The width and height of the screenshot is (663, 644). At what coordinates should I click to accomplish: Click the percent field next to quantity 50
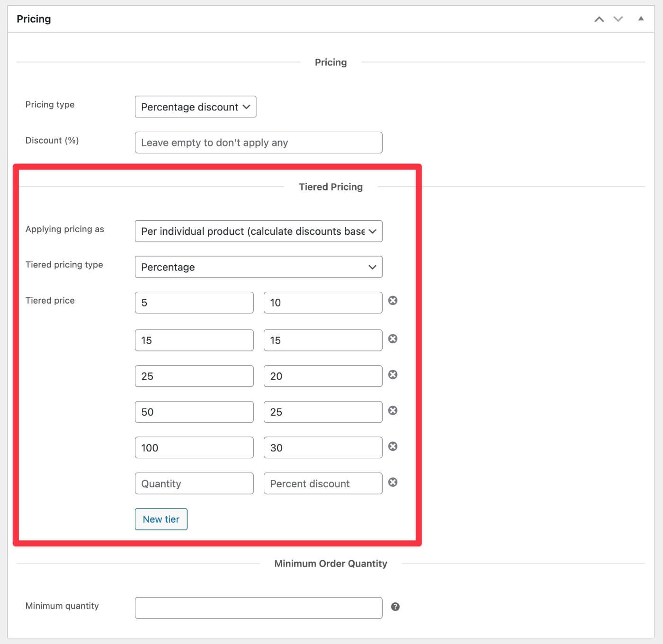323,412
